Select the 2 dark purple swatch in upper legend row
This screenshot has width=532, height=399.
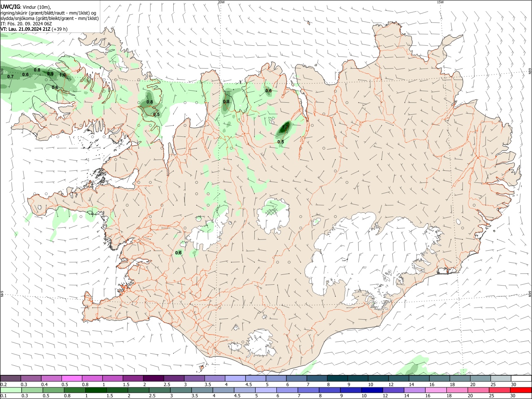coord(153,378)
